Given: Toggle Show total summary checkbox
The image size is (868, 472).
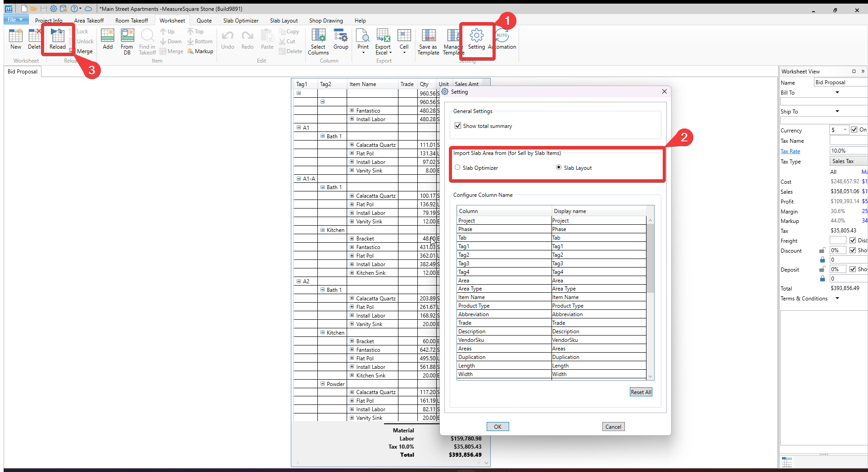Looking at the screenshot, I should (x=458, y=126).
